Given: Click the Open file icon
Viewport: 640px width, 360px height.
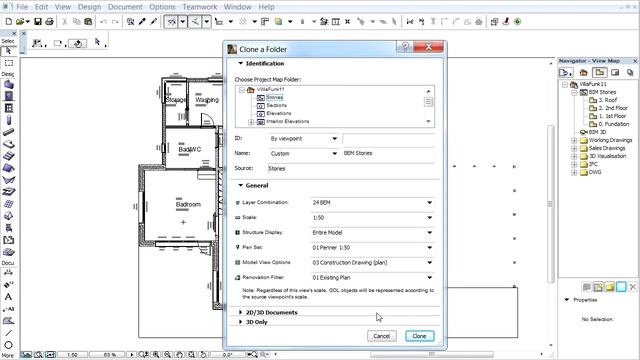Looking at the screenshot, I should pyautogui.click(x=20, y=22).
